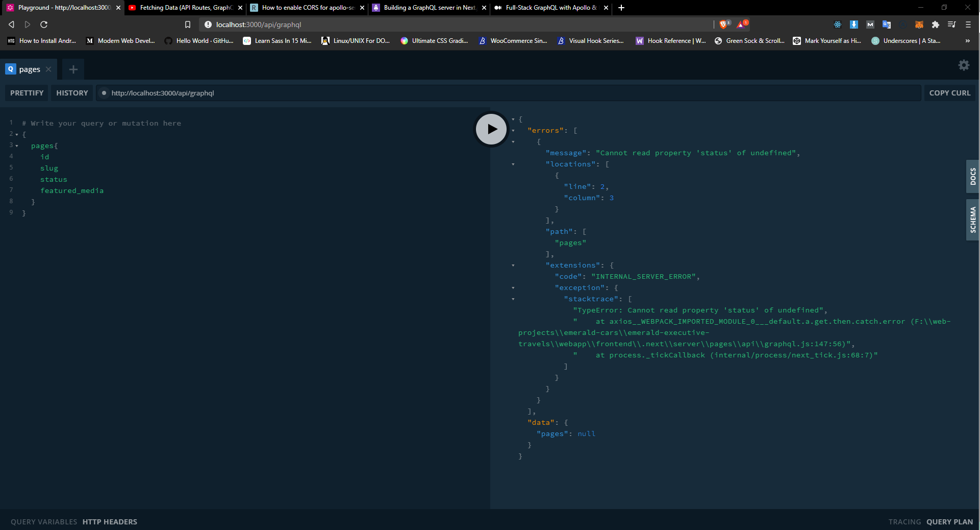The width and height of the screenshot is (980, 530).
Task: Open the HTTP HEADERS pane
Action: point(110,522)
